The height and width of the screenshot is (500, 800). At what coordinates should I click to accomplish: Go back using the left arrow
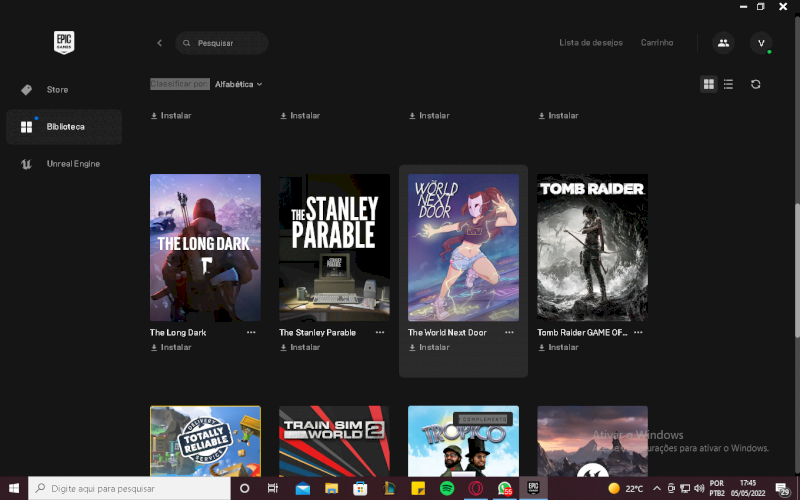(160, 43)
